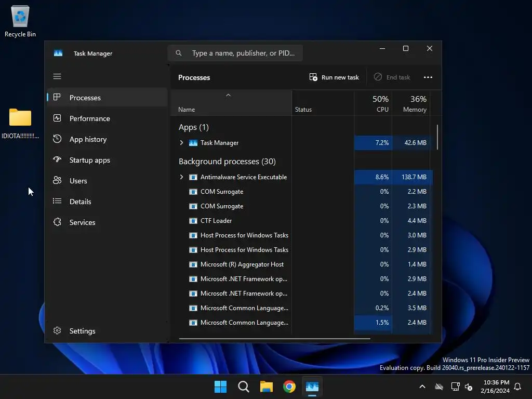Click the Details list icon in sidebar
The image size is (532, 399).
(57, 201)
